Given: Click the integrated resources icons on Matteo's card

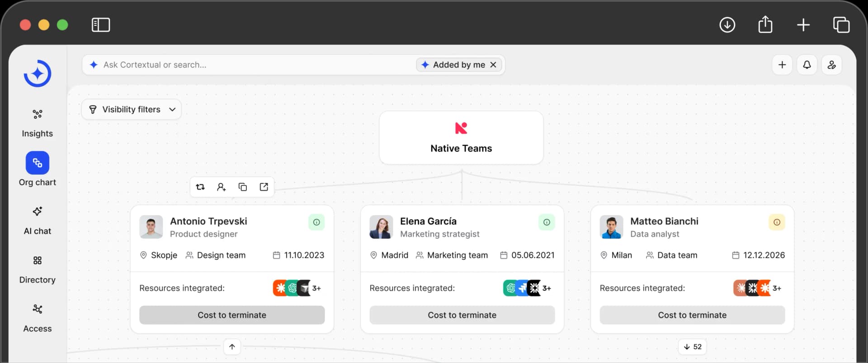Looking at the screenshot, I should [x=758, y=288].
